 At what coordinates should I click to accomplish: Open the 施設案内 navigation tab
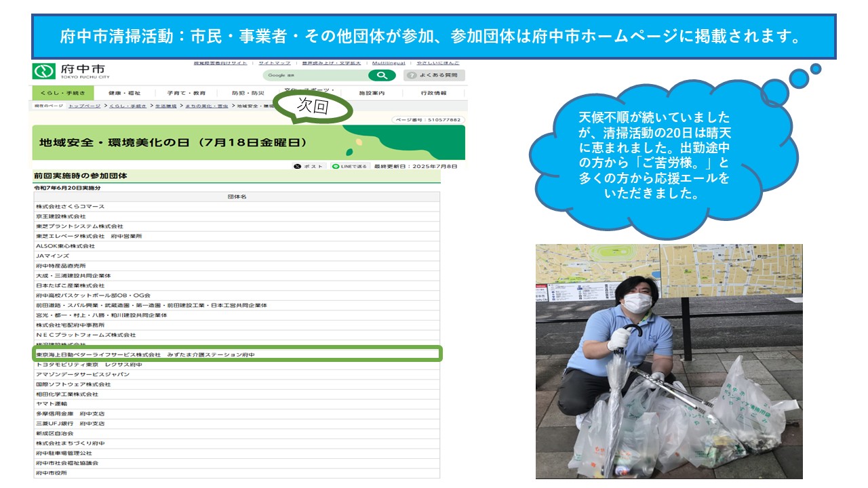tap(372, 93)
